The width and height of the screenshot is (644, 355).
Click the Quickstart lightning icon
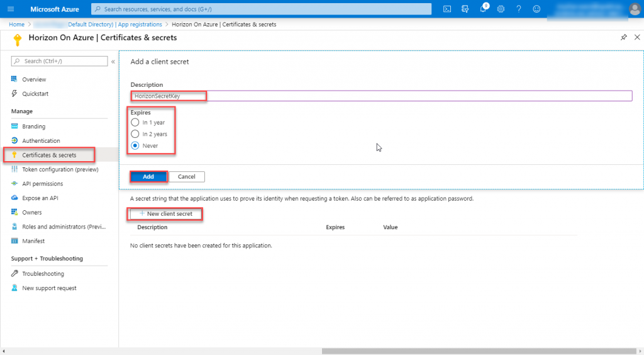coord(14,93)
